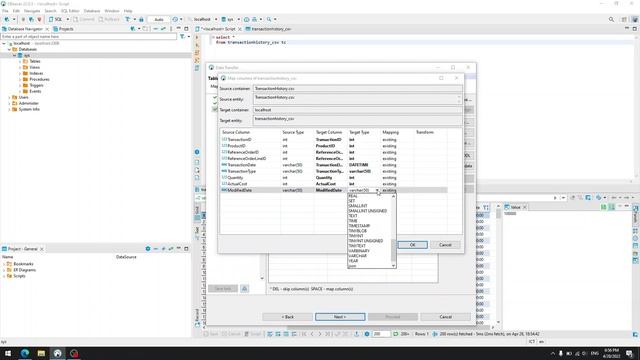Select the Events folder in navigator
This screenshot has width=640, height=360.
pyautogui.click(x=35, y=91)
